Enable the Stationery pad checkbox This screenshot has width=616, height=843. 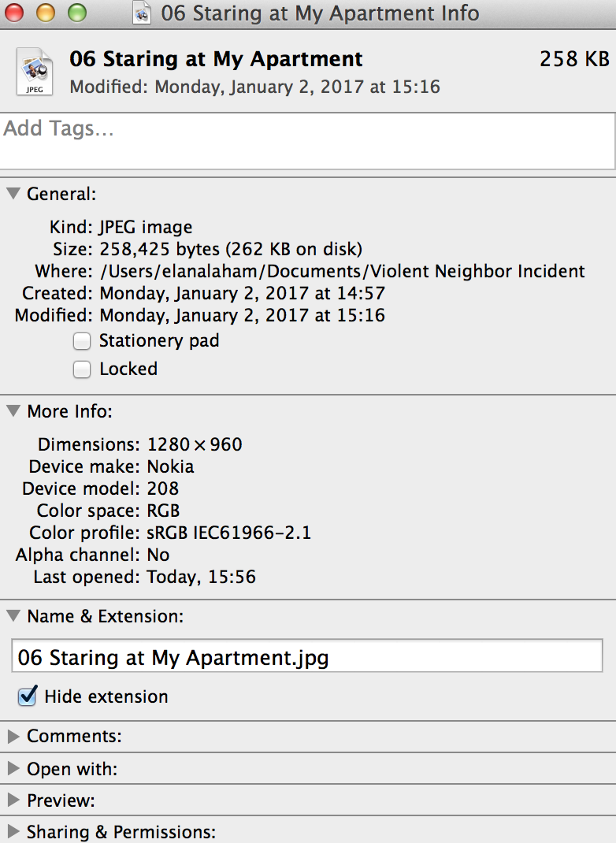point(82,341)
